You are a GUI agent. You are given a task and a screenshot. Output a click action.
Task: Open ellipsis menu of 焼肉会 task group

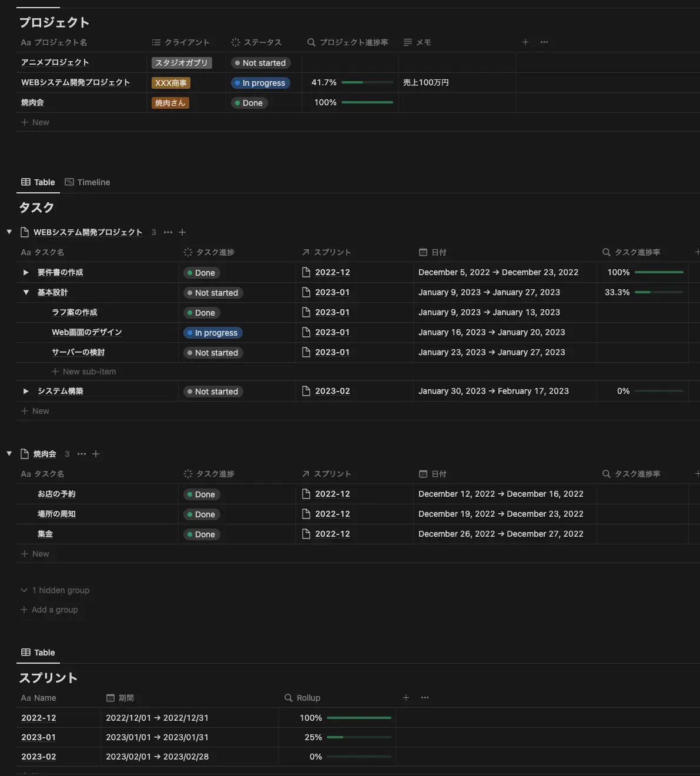point(82,454)
